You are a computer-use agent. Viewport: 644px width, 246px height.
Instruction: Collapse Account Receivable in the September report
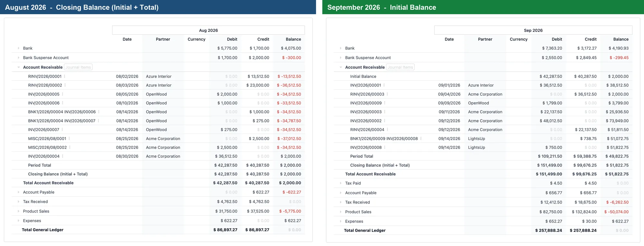pos(341,67)
